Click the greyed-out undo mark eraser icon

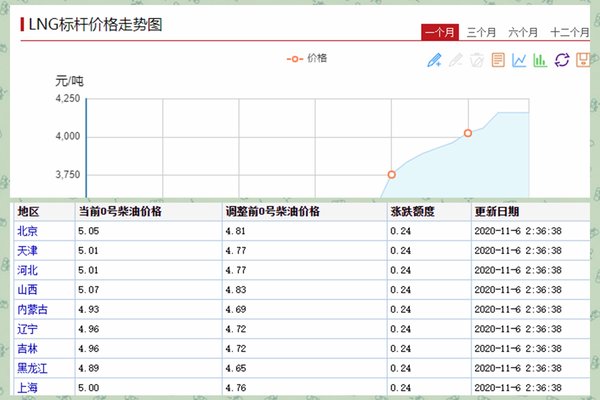coord(456,60)
